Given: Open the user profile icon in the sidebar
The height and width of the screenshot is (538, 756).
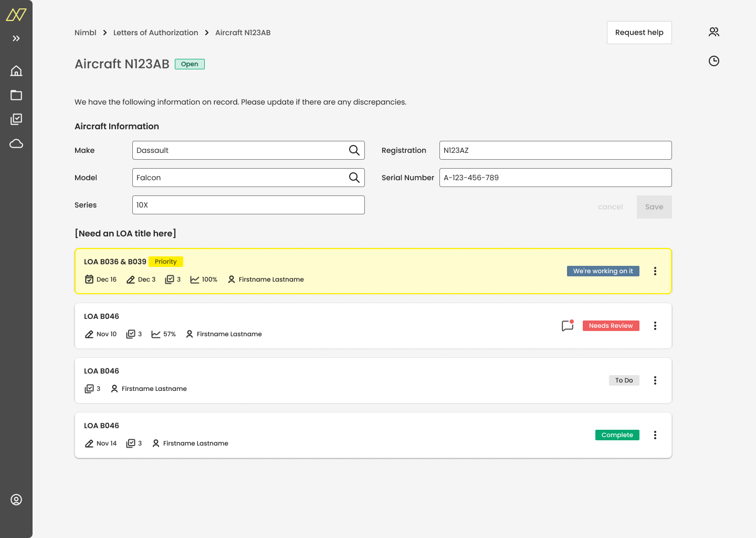Looking at the screenshot, I should 16,500.
